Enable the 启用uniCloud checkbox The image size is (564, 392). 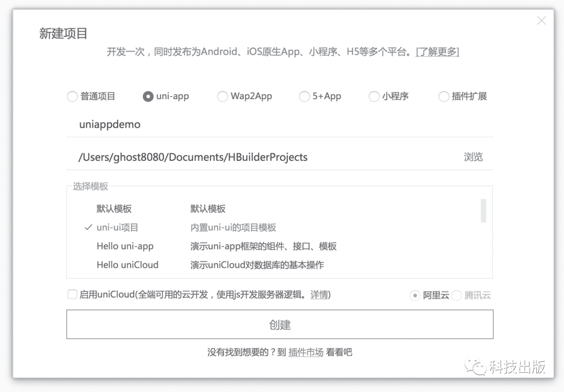tap(72, 294)
